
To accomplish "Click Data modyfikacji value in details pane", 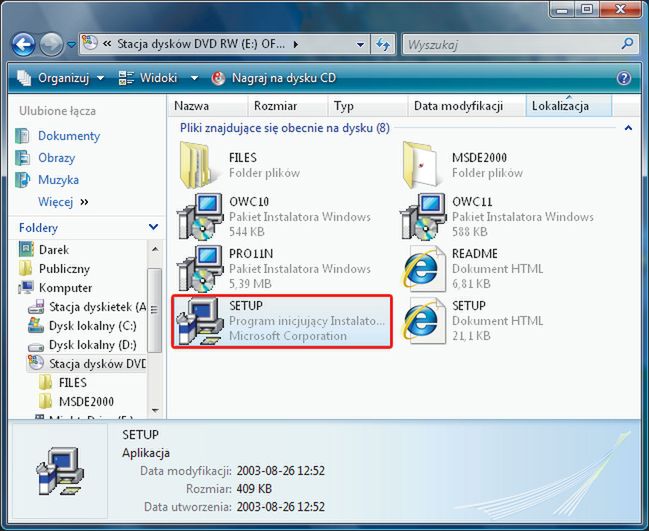I will (281, 471).
